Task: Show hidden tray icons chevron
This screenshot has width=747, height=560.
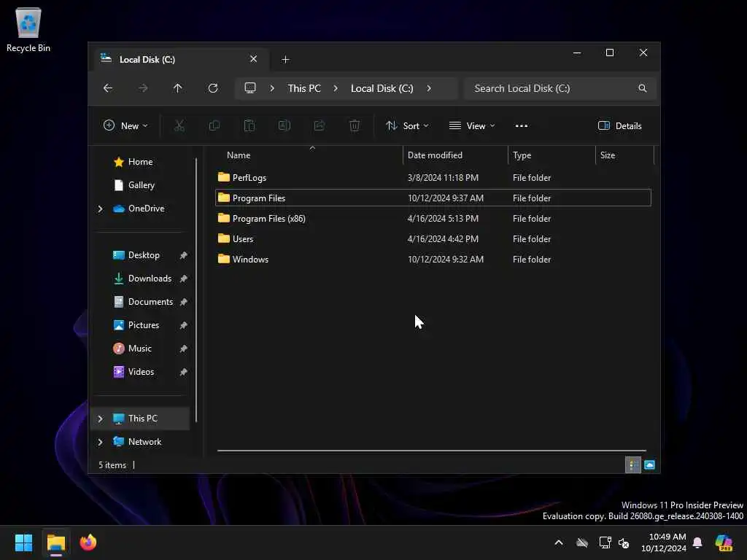Action: click(559, 542)
